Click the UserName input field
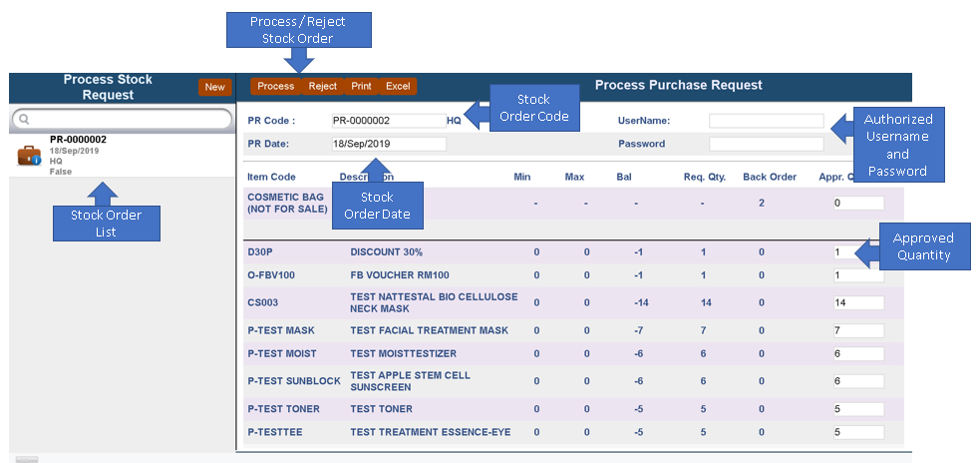The height and width of the screenshot is (463, 980). [767, 121]
